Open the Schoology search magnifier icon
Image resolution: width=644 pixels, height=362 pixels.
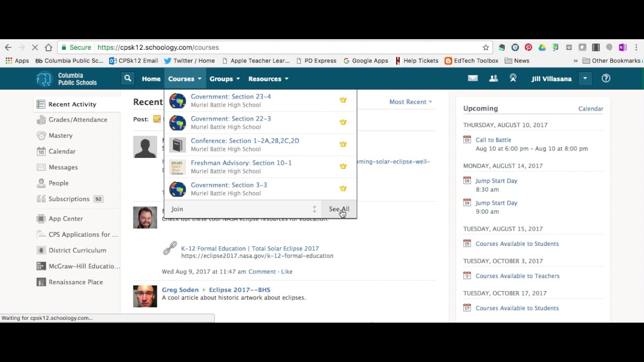click(128, 78)
